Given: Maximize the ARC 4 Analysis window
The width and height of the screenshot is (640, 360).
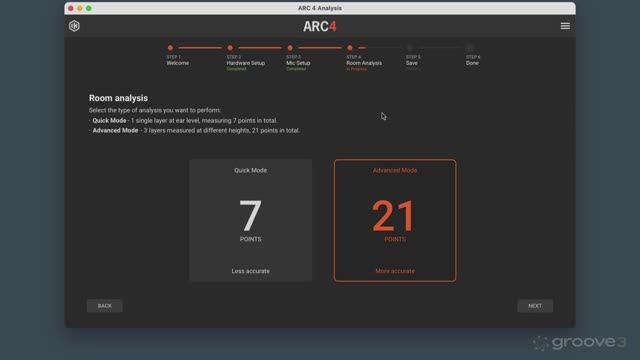Looking at the screenshot, I should coord(89,8).
